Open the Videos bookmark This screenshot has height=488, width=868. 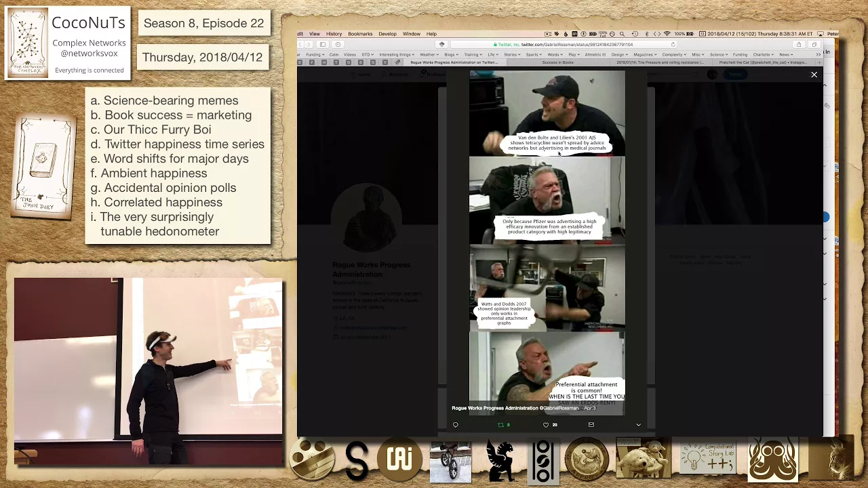click(x=350, y=55)
